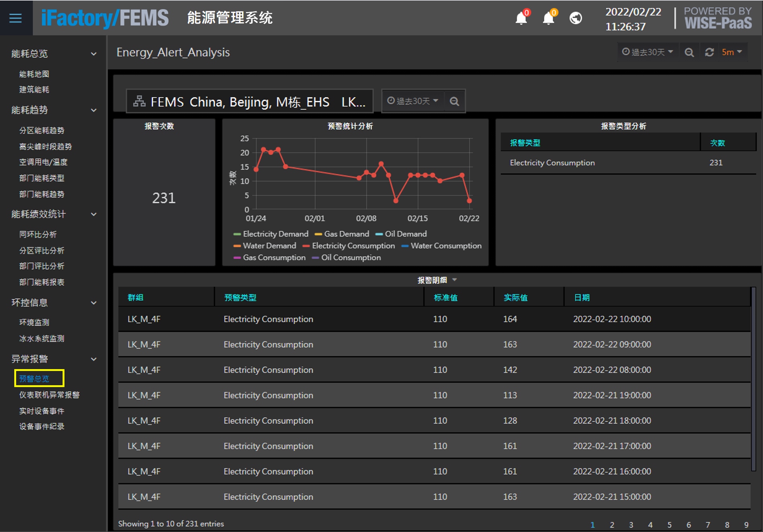This screenshot has width=763, height=532.
Task: Open the 分区能耗趋势 menu item
Action: [x=42, y=130]
